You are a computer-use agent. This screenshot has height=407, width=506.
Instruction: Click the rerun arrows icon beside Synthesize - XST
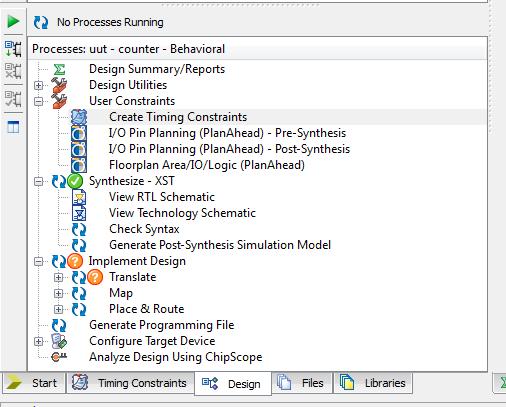click(x=59, y=181)
